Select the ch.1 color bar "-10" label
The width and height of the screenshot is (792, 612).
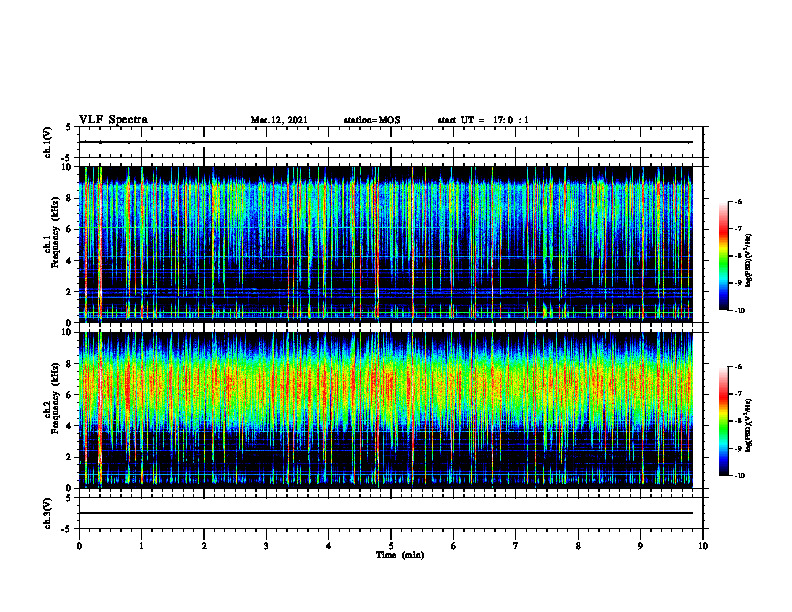[x=739, y=311]
